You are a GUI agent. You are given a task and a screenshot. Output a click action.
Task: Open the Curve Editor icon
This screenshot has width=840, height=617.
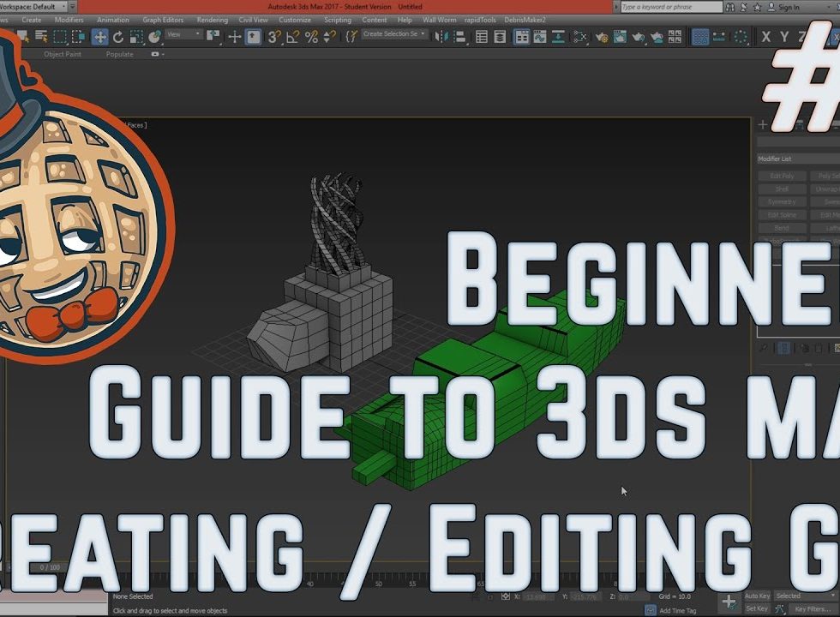(540, 36)
